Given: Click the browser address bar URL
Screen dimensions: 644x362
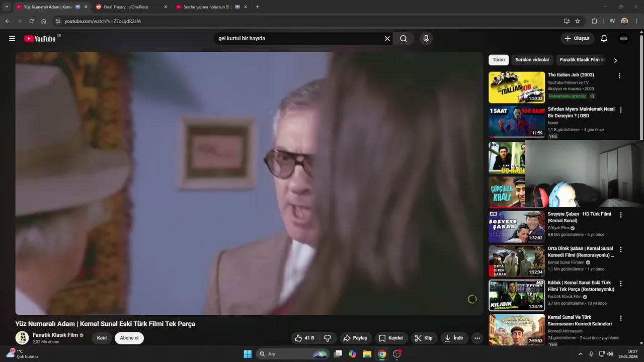Looking at the screenshot, I should 103,21.
